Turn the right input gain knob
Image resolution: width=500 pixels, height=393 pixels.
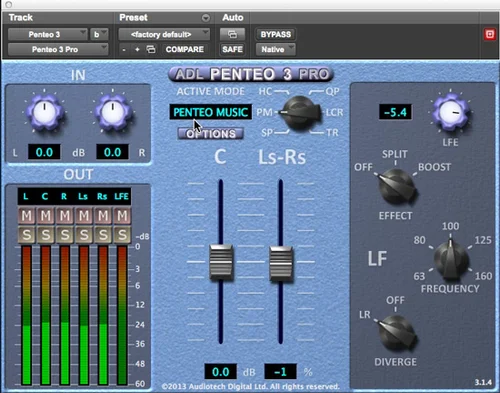(x=113, y=113)
